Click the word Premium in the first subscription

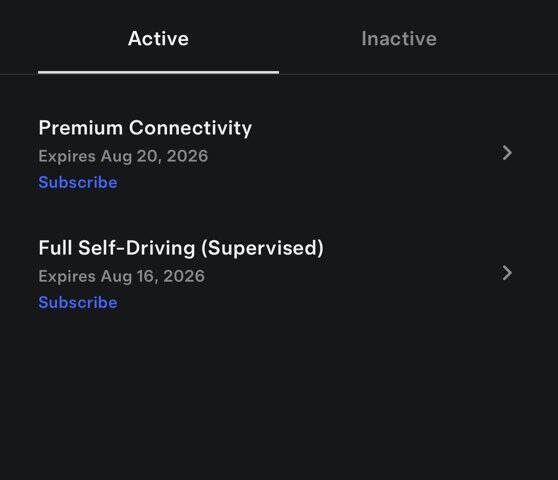[81, 128]
